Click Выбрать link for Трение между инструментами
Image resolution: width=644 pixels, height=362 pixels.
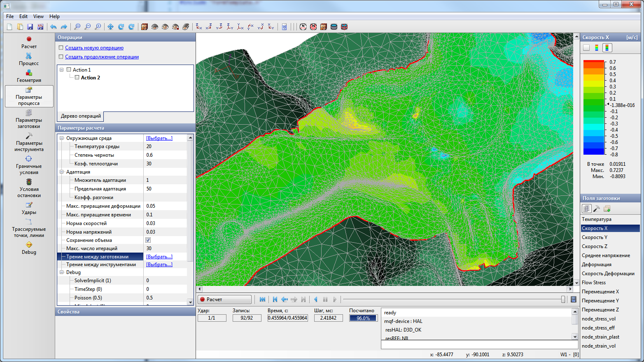[159, 265]
